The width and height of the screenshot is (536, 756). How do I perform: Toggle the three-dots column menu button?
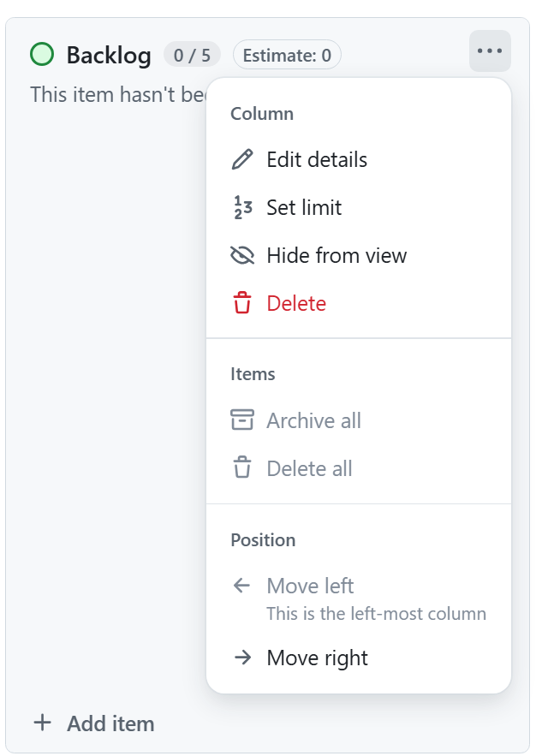(x=490, y=51)
